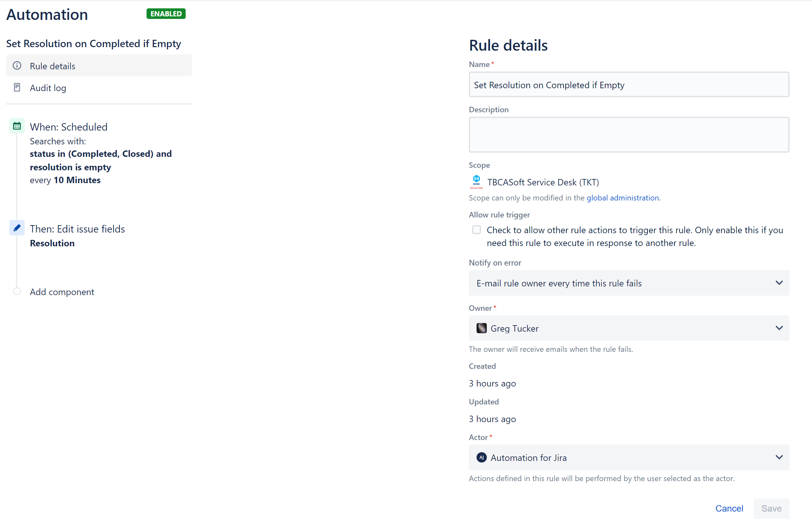Click the Cancel link

(729, 508)
